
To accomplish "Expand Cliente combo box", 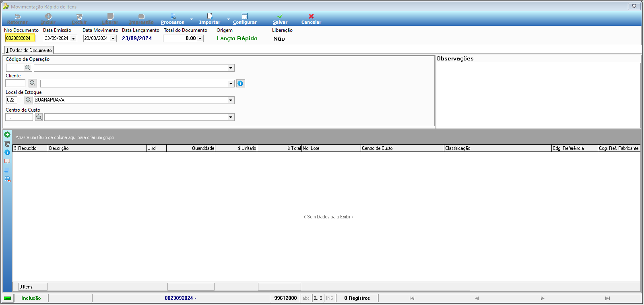I will click(x=231, y=84).
